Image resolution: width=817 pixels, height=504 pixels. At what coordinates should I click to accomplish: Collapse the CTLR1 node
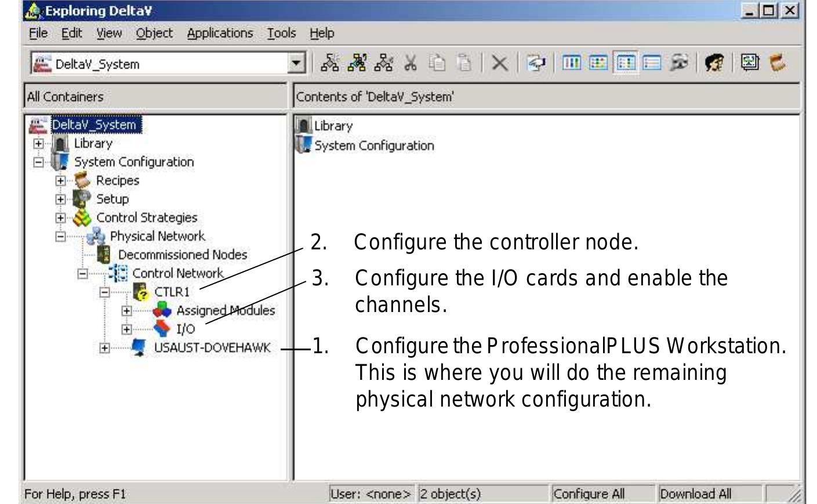[x=104, y=292]
